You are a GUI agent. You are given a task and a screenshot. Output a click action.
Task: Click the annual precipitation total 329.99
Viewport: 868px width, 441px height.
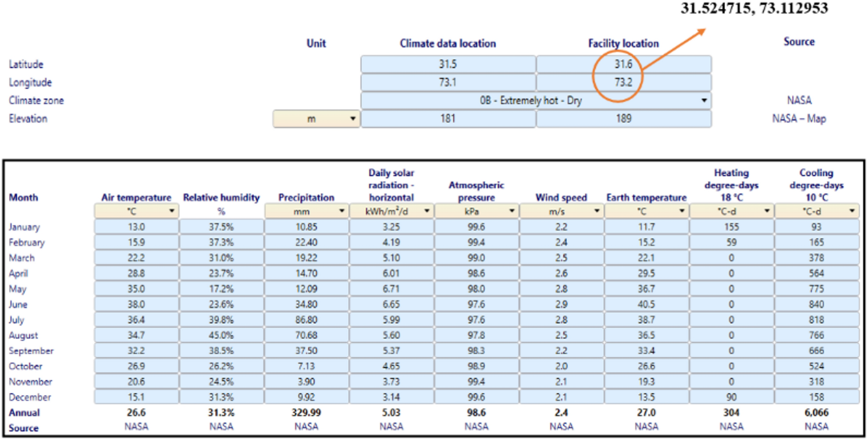306,413
